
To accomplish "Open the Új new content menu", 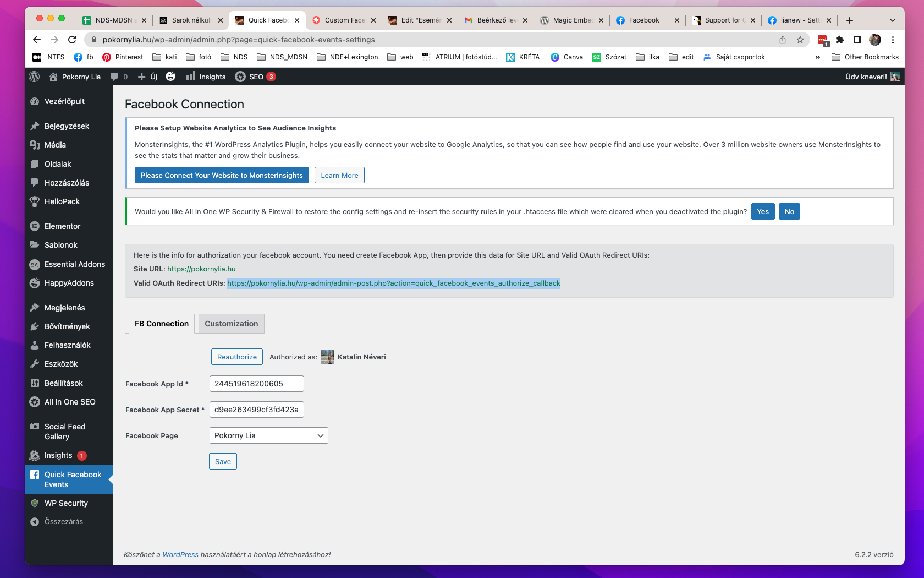I will 147,77.
